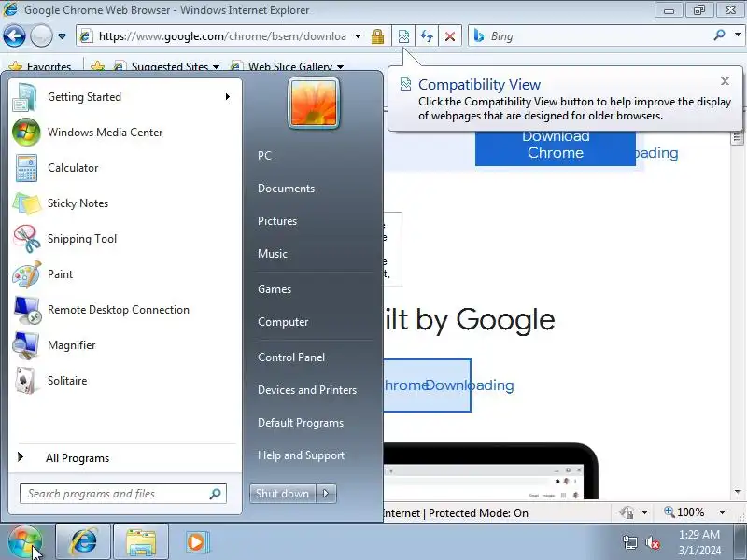The width and height of the screenshot is (747, 560).
Task: Click the muted volume tray icon
Action: click(x=652, y=542)
